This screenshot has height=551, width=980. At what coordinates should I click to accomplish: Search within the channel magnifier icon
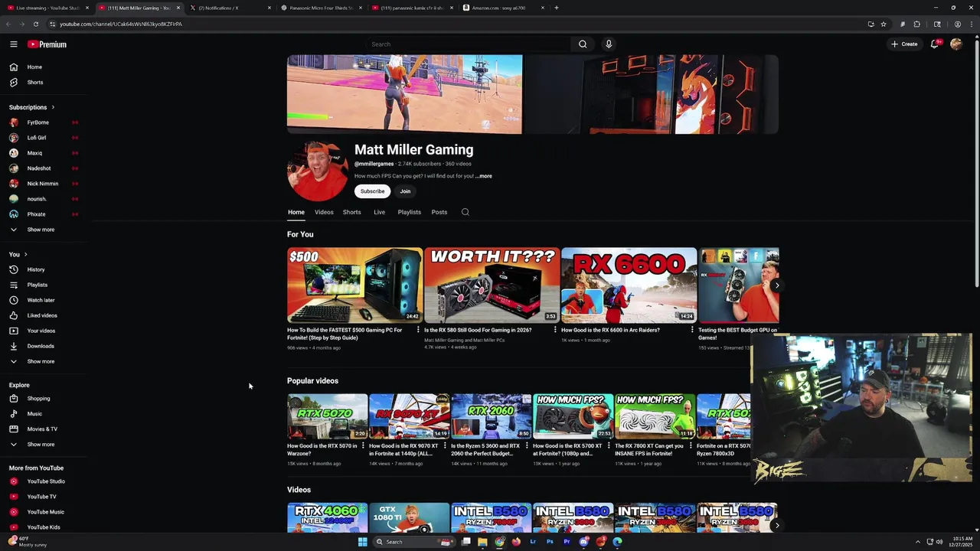pyautogui.click(x=465, y=212)
